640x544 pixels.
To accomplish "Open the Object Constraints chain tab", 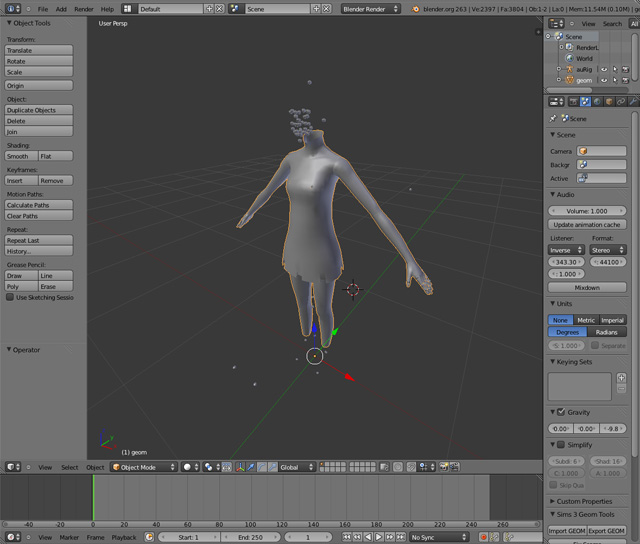I will click(621, 102).
